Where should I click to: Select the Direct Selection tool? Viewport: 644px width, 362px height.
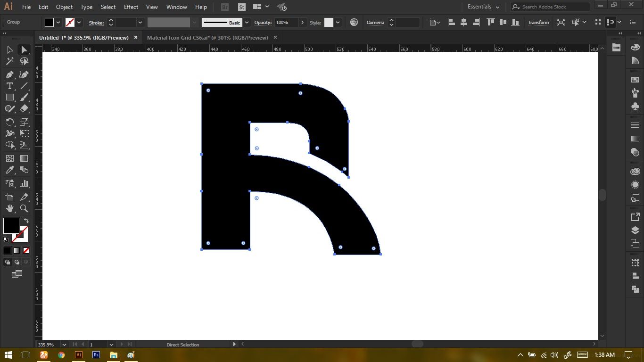[24, 49]
